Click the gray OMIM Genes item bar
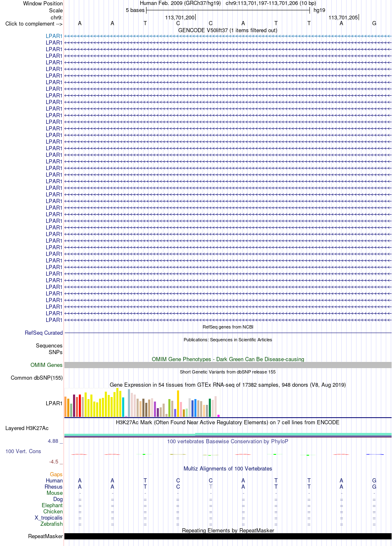The width and height of the screenshot is (392, 546). (x=228, y=365)
